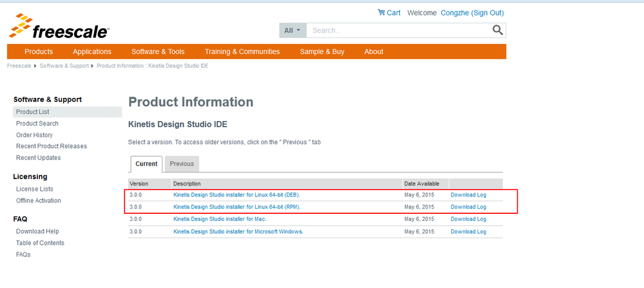The height and width of the screenshot is (288, 644).
Task: Open License Lists sidebar link
Action: (x=35, y=189)
